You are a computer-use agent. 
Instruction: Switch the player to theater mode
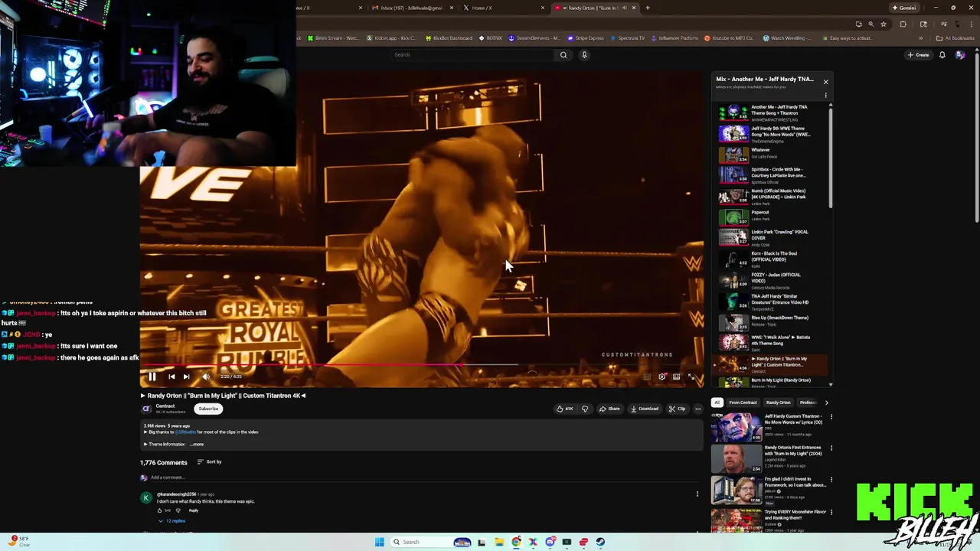(x=676, y=377)
